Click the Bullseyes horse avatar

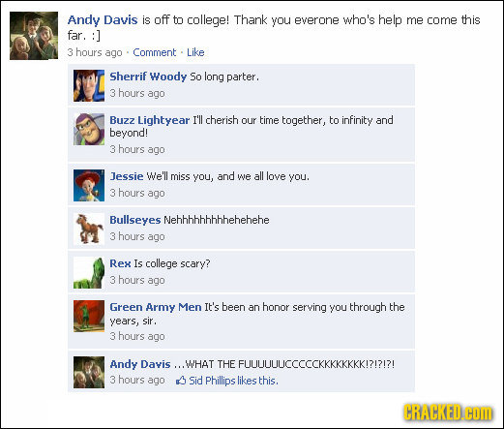tap(89, 229)
